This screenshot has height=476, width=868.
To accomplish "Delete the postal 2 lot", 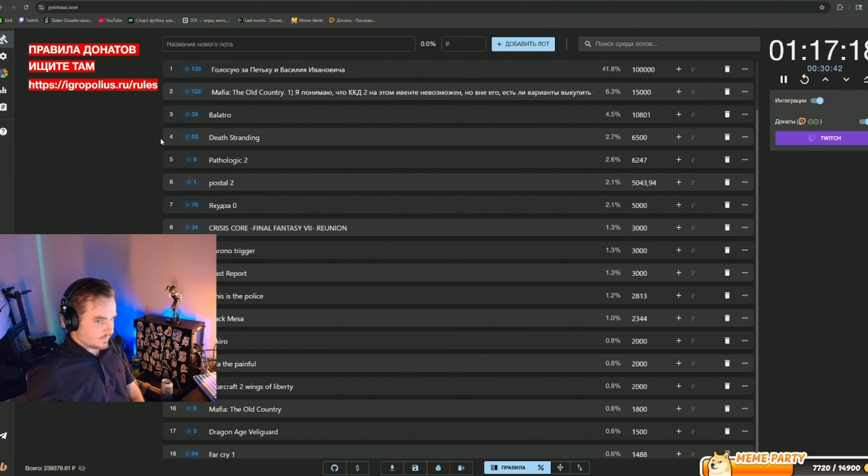I will point(727,182).
